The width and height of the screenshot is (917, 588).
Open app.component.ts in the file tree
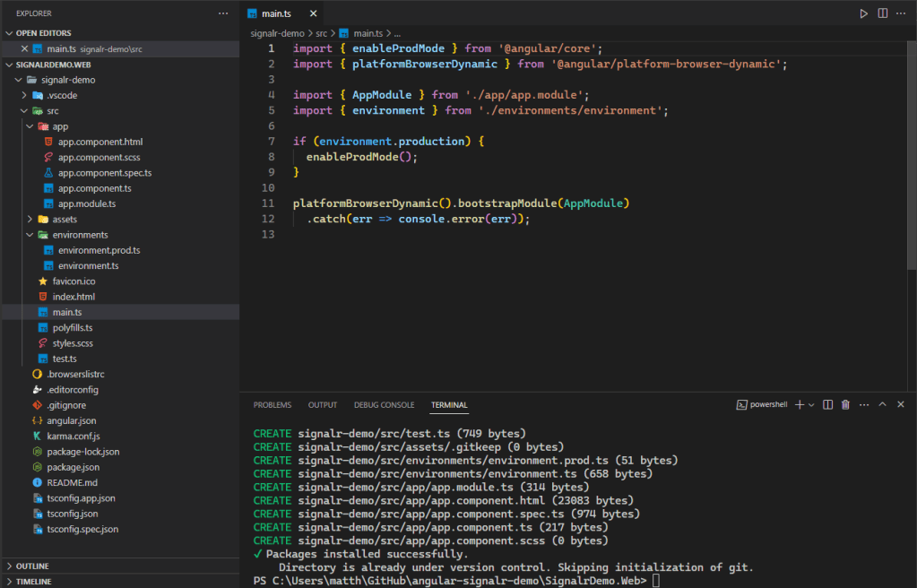tap(94, 188)
